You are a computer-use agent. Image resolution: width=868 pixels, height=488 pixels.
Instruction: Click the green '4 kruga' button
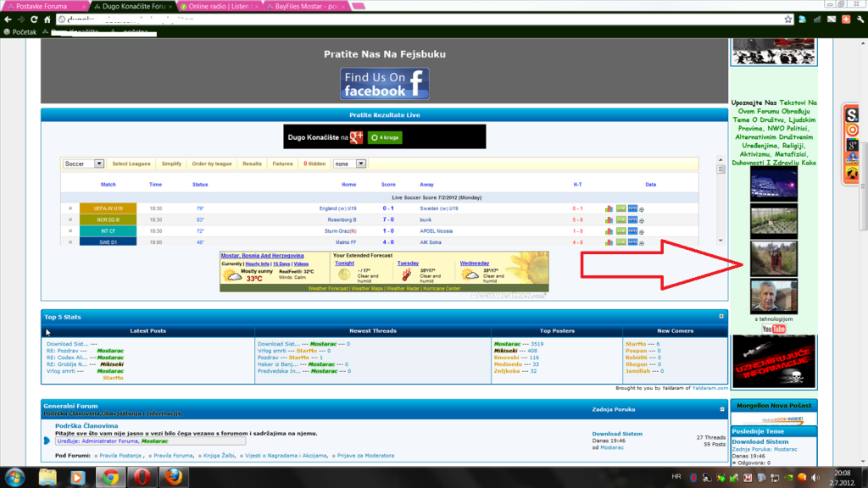pyautogui.click(x=386, y=137)
